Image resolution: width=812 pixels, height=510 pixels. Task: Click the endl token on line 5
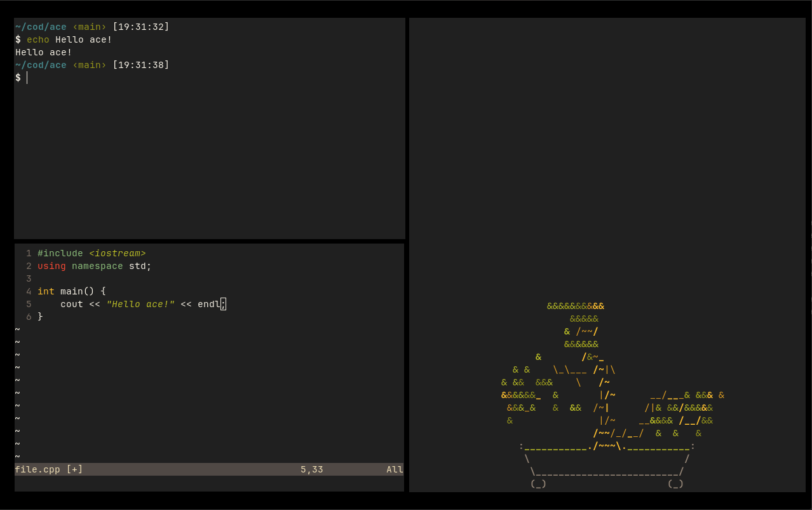(x=209, y=304)
